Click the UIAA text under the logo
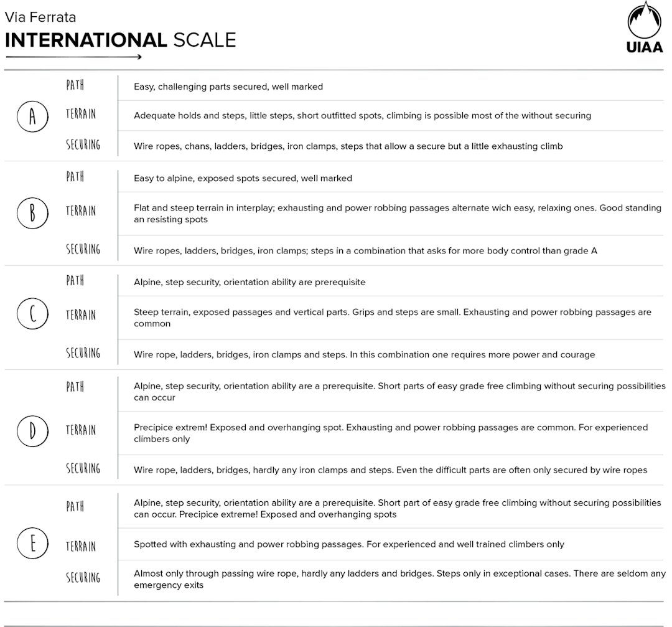This screenshot has width=672, height=627. coord(644,49)
